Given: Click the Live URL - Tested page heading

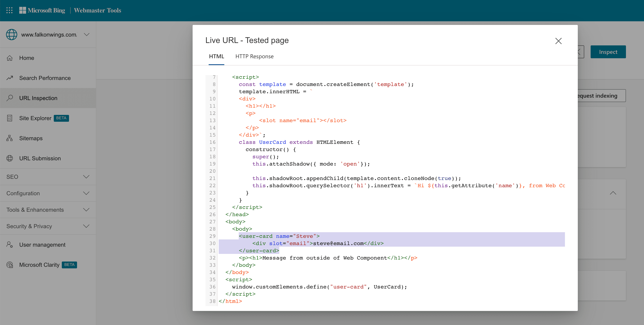Looking at the screenshot, I should coord(247,40).
